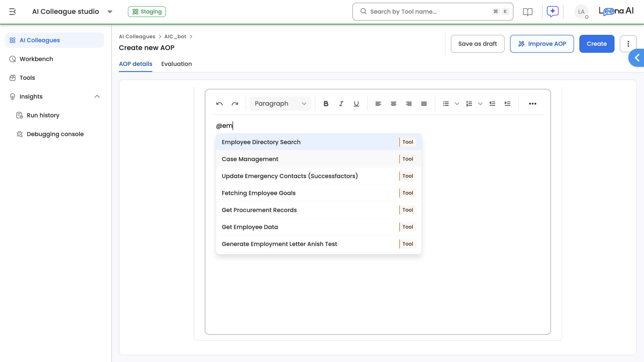Choose Fetching Employee Goals tool

318,193
